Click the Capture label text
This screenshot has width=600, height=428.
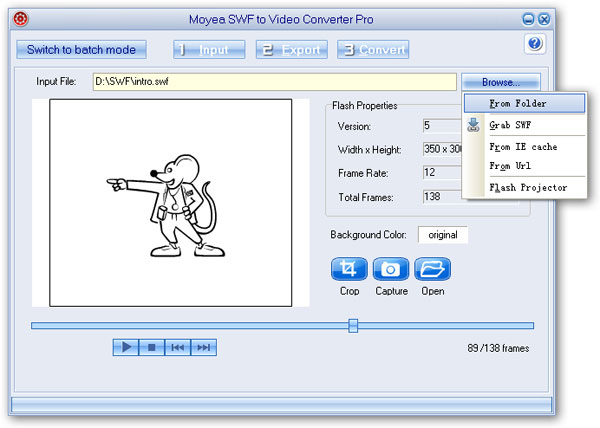[391, 291]
